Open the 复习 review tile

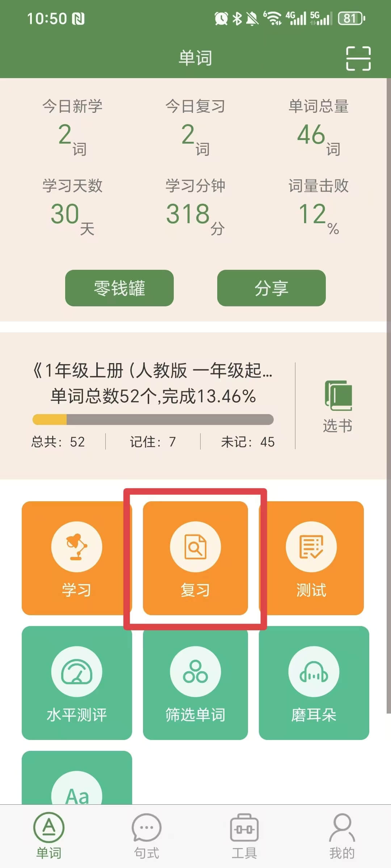[x=195, y=558]
